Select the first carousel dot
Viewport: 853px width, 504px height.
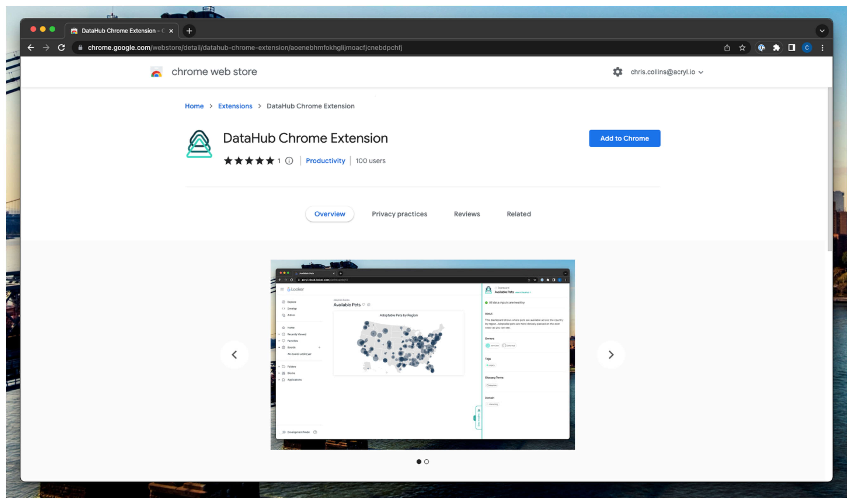tap(419, 461)
